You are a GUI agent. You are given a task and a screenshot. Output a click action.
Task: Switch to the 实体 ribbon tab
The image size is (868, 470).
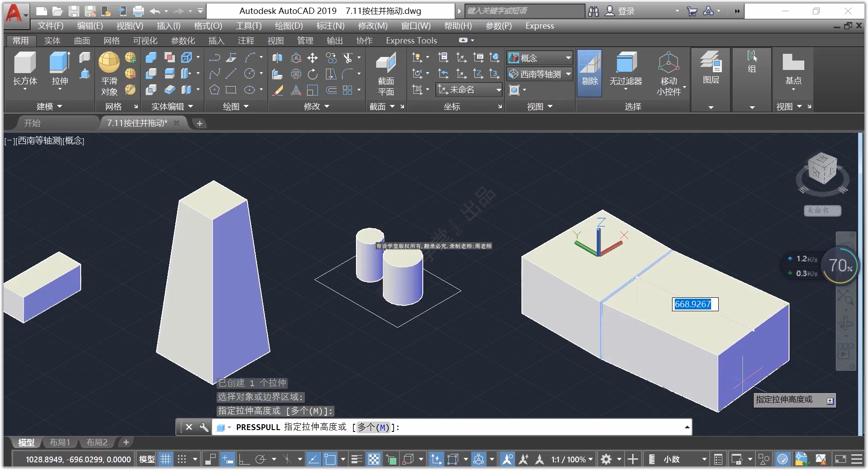pyautogui.click(x=52, y=40)
